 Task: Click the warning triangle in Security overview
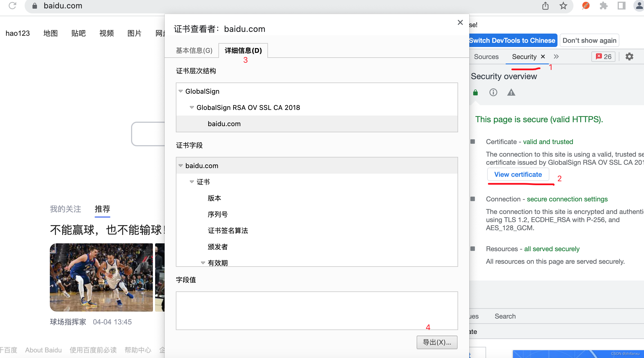click(x=511, y=92)
